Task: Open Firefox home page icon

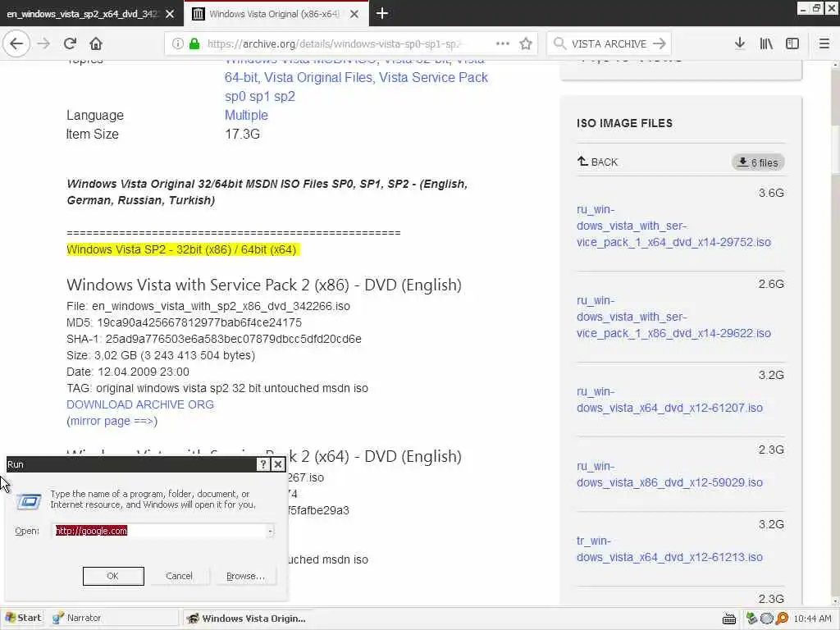Action: (95, 43)
